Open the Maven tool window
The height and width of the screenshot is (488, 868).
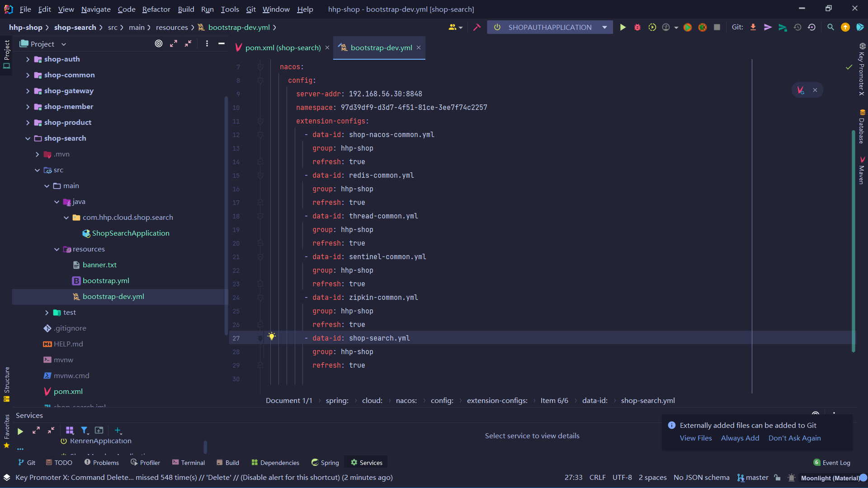[x=862, y=171]
